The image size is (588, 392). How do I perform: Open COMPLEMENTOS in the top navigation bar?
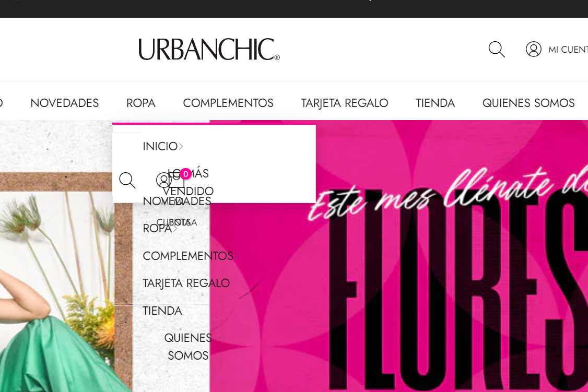click(228, 103)
